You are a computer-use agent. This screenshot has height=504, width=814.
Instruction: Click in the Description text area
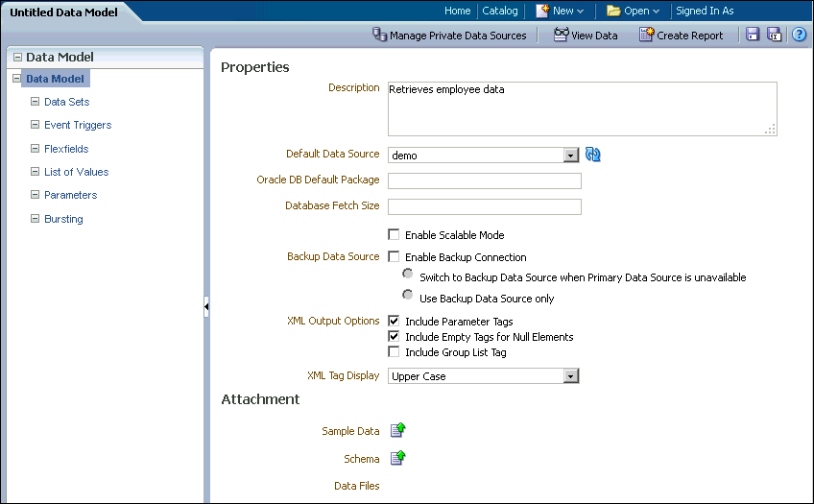[x=582, y=108]
